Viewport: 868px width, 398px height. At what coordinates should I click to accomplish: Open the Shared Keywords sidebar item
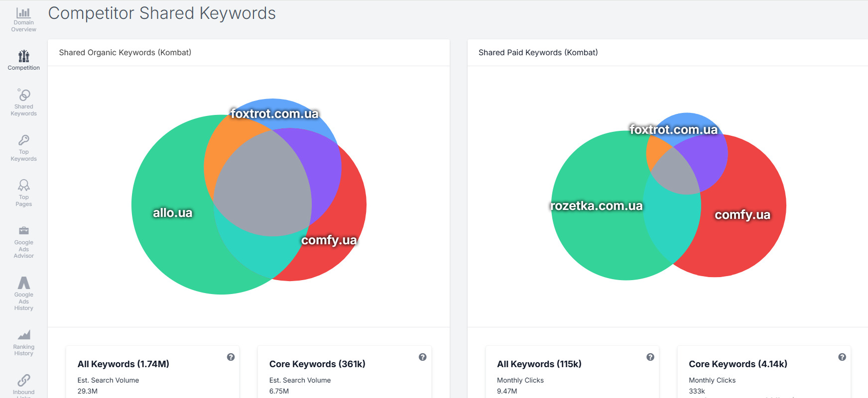pyautogui.click(x=23, y=102)
